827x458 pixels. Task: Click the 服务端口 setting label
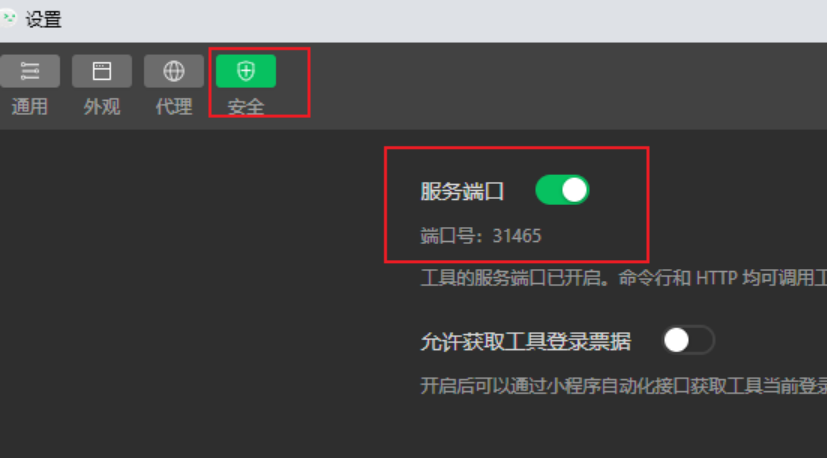[462, 191]
